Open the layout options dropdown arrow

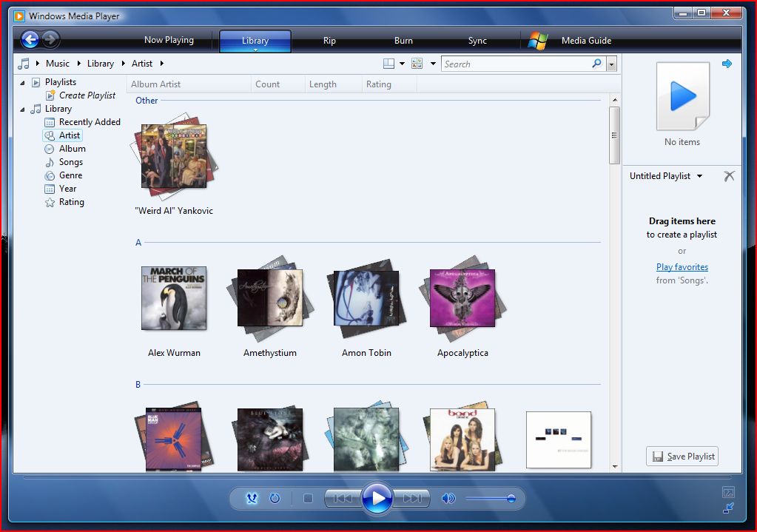pos(402,64)
